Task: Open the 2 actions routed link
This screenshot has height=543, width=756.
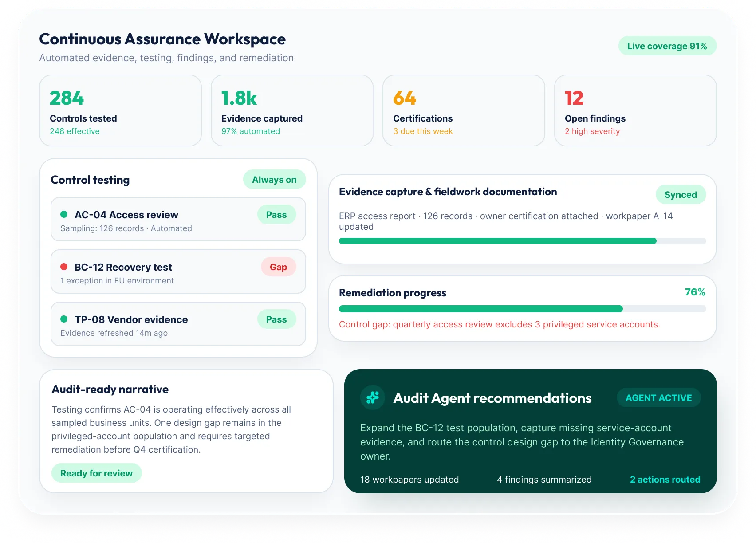Action: click(665, 480)
